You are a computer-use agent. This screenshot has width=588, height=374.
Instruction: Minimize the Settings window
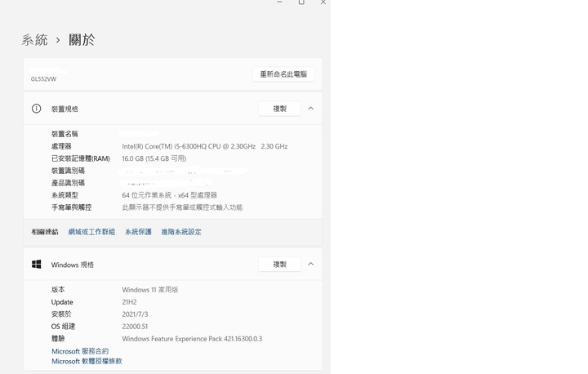(279, 2)
